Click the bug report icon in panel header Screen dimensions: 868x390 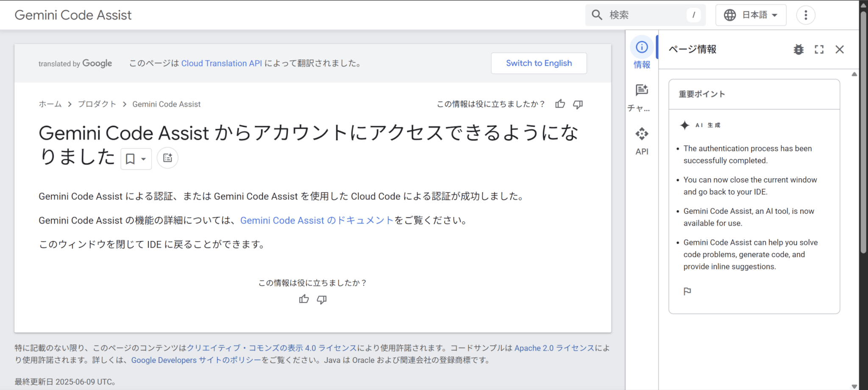tap(798, 50)
